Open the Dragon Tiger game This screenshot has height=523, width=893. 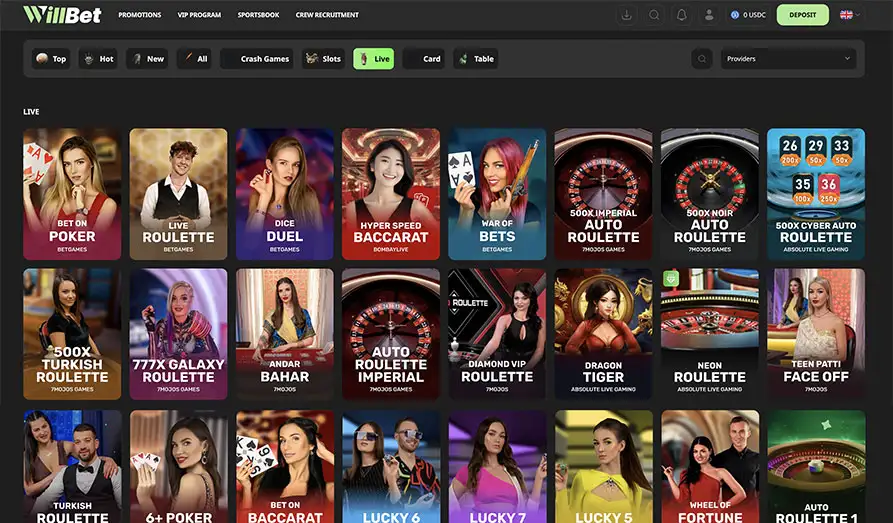pyautogui.click(x=603, y=334)
